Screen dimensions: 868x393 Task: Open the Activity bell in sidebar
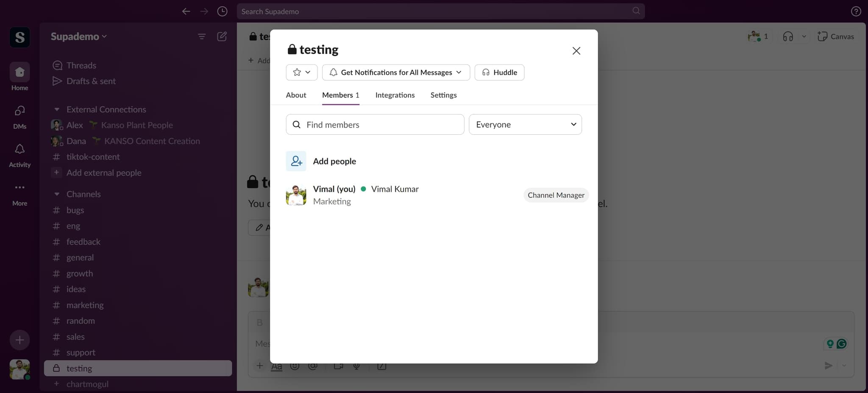point(19,150)
